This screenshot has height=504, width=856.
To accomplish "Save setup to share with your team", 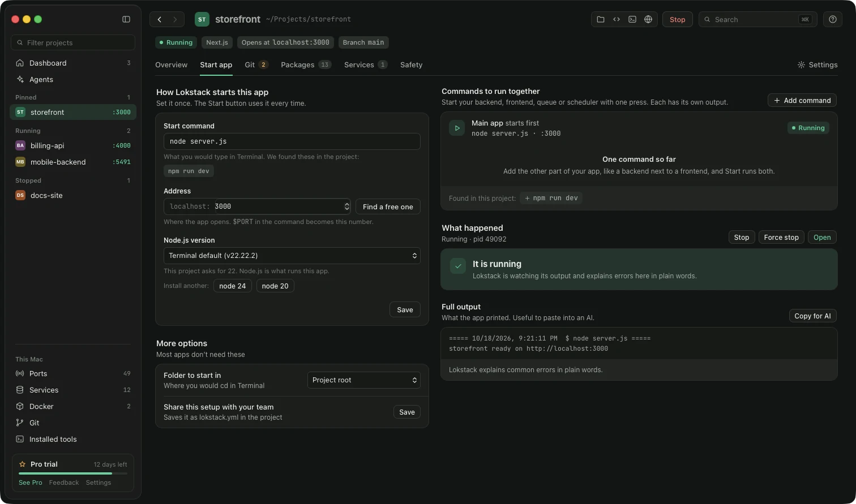I will click(407, 412).
